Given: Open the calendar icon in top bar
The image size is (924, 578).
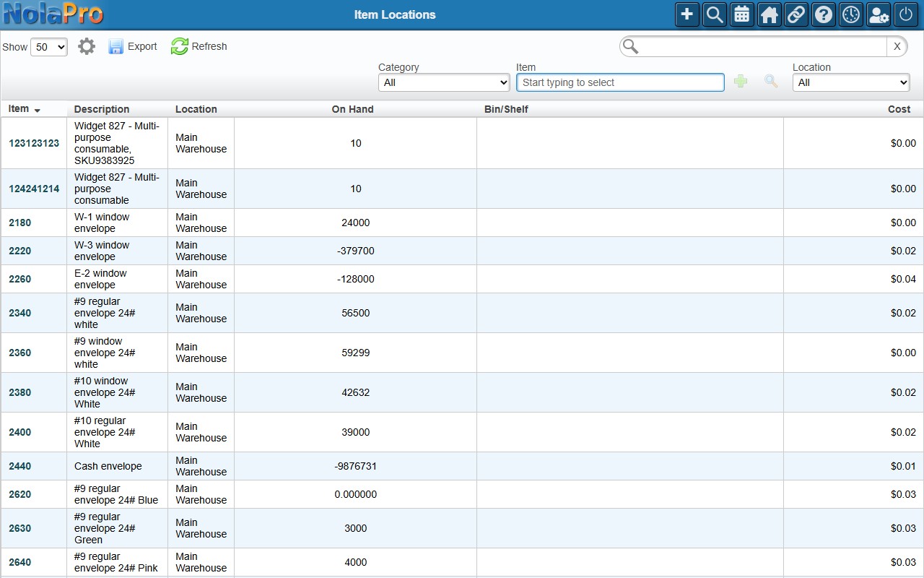Looking at the screenshot, I should (x=742, y=14).
